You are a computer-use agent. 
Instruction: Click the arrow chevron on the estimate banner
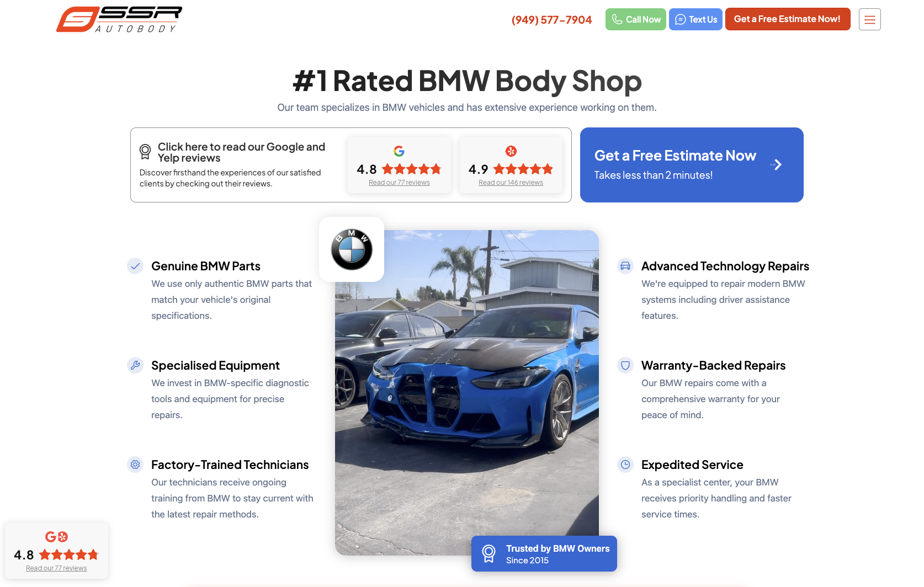coord(777,164)
